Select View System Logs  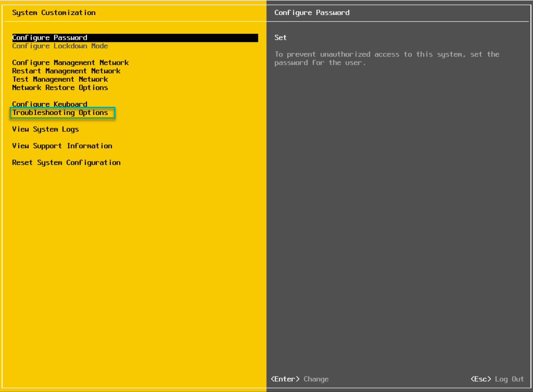tap(45, 129)
